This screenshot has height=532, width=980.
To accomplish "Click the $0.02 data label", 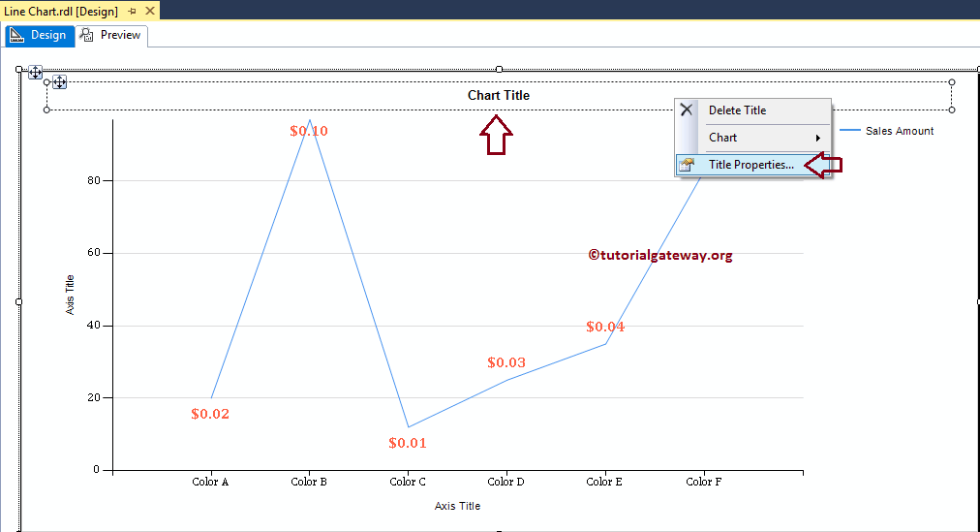I will [210, 414].
